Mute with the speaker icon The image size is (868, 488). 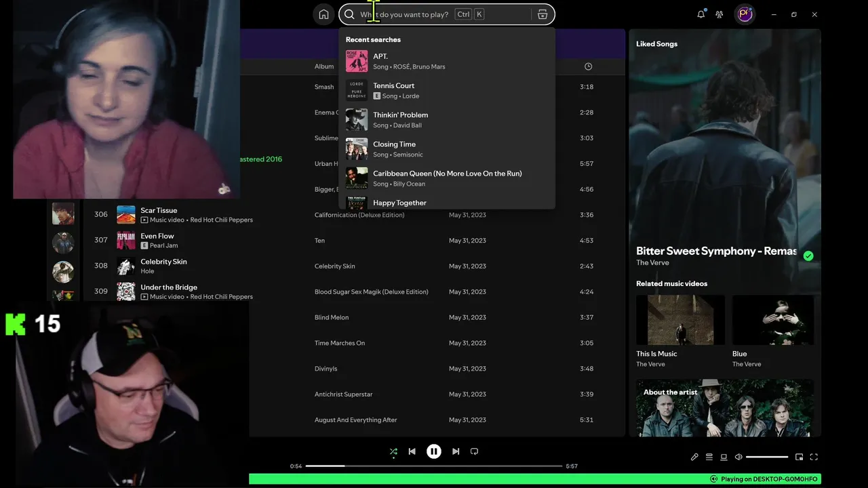pyautogui.click(x=738, y=457)
